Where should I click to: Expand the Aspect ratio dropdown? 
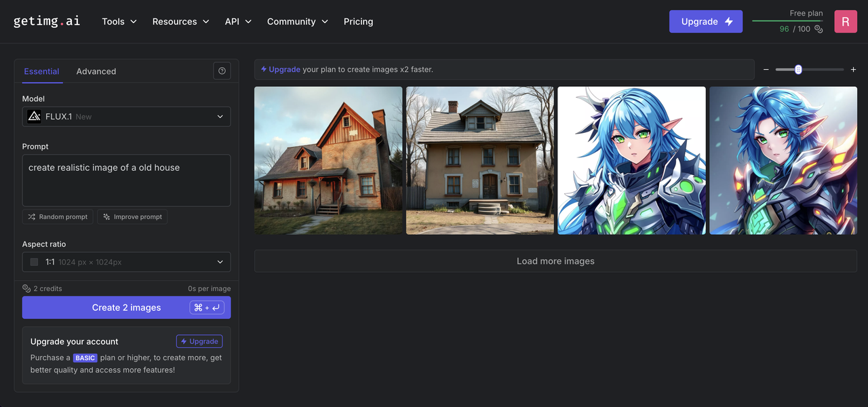click(126, 262)
